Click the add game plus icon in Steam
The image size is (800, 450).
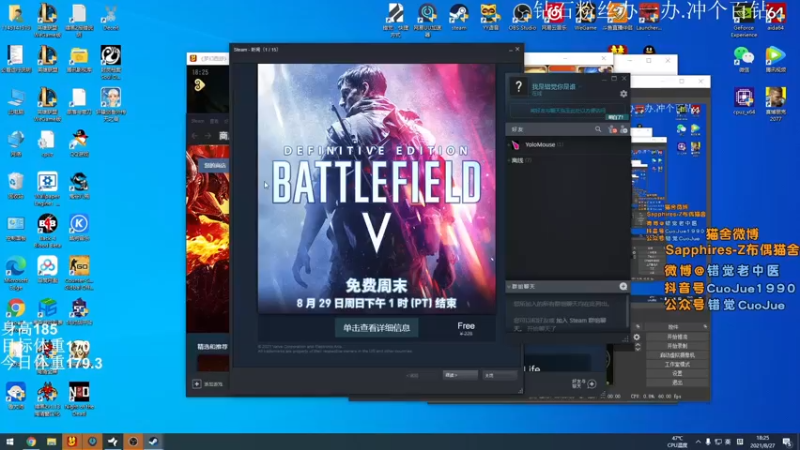[196, 384]
